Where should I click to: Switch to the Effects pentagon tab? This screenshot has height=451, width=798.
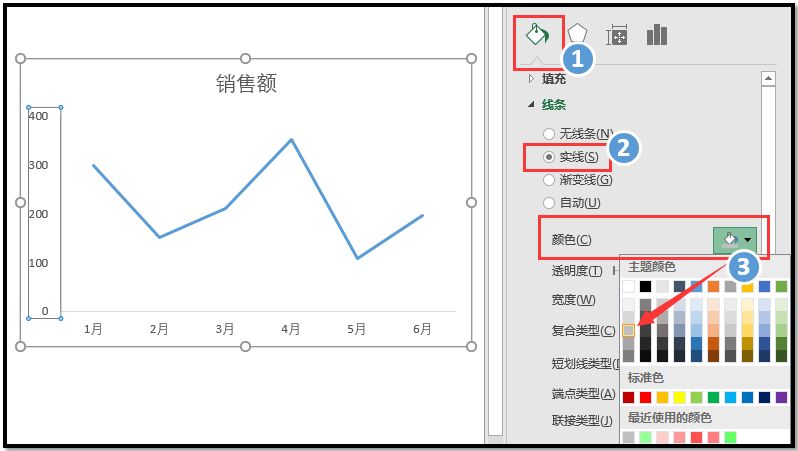click(x=577, y=35)
